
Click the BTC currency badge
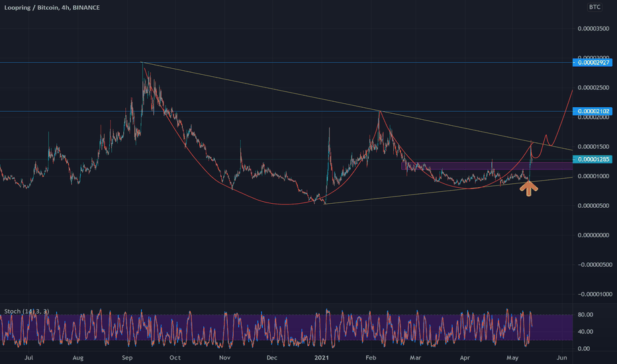(x=594, y=7)
